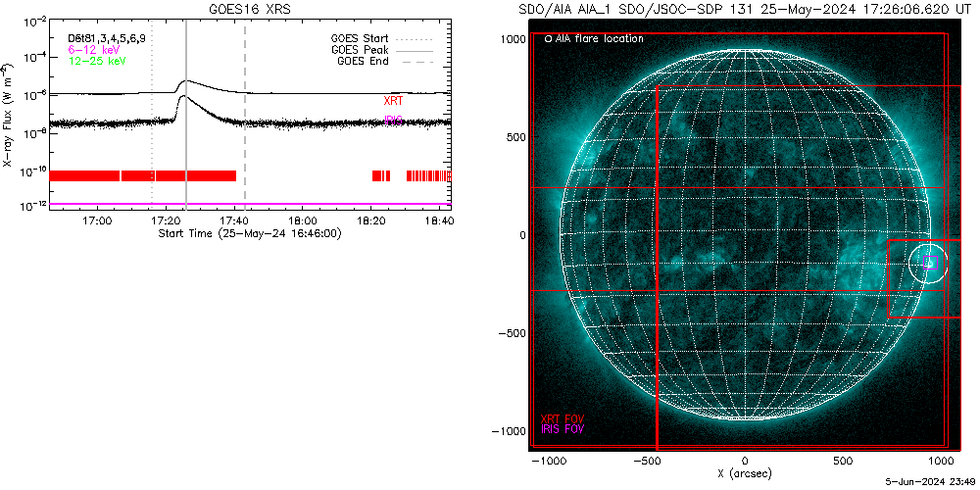Click the magenta IRIS label in plot

393,120
